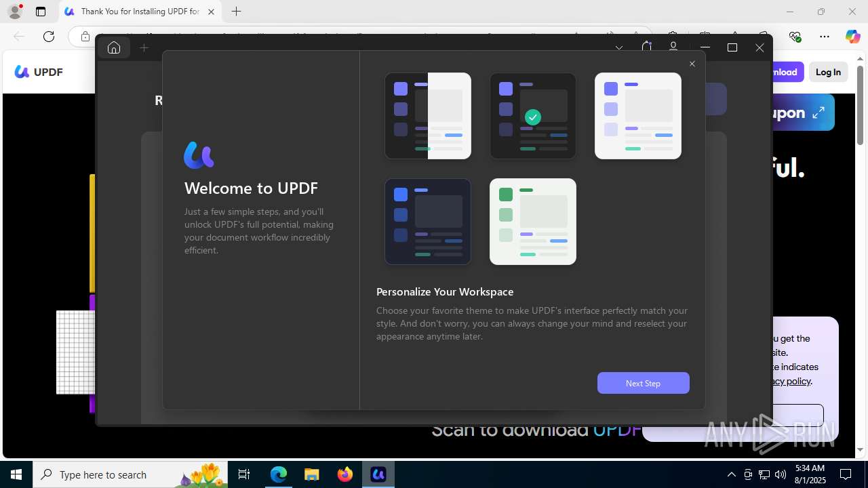The image size is (868, 488).
Task: Refresh the Edge browser page
Action: coord(49,37)
